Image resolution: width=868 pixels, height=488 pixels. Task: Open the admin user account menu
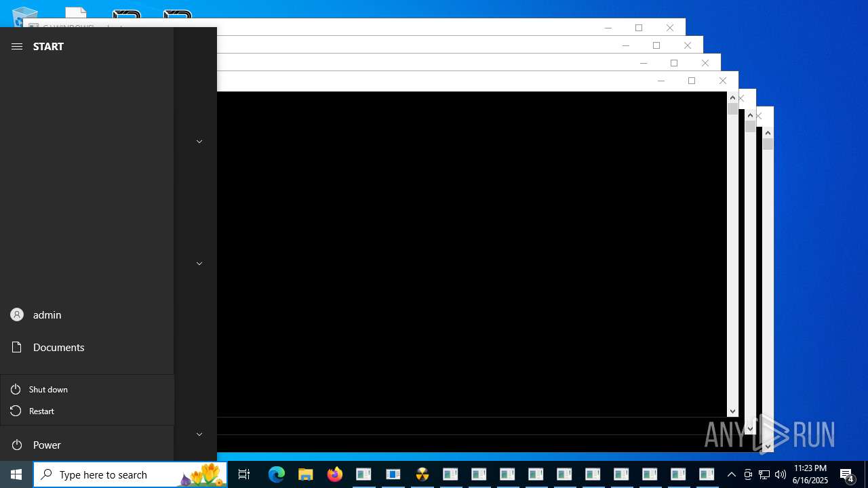point(87,314)
